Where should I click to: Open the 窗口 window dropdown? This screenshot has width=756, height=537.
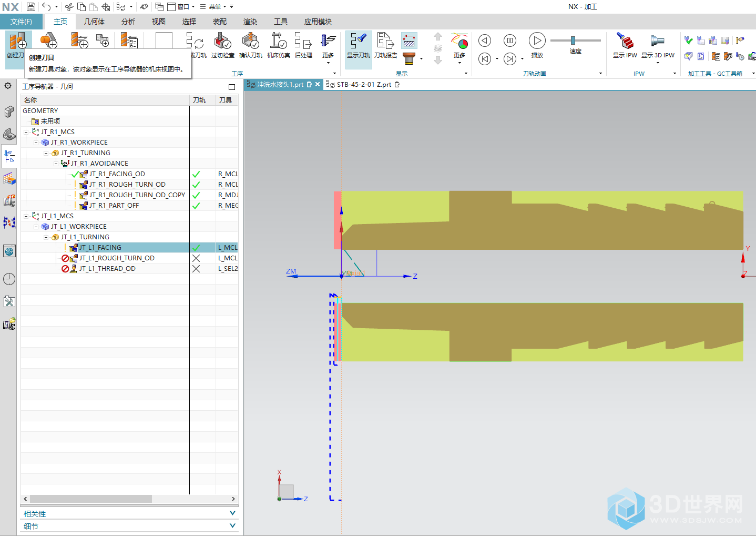[x=181, y=7]
